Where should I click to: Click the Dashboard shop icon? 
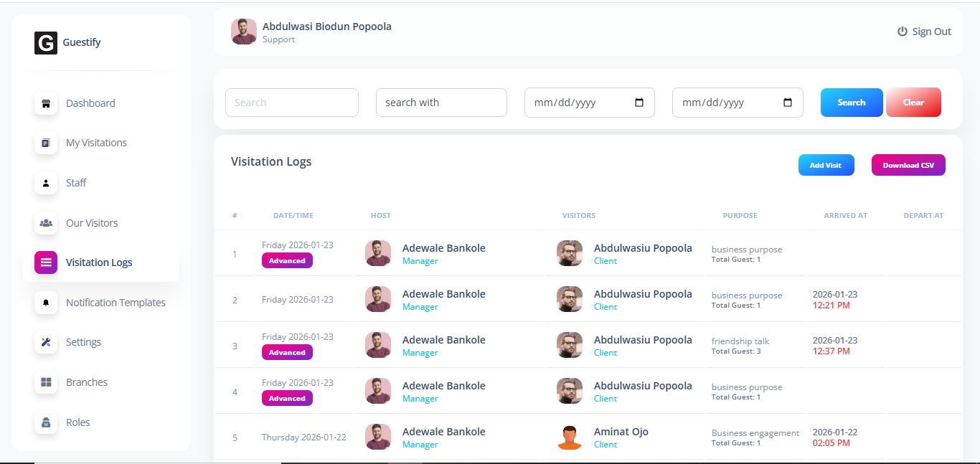tap(46, 103)
